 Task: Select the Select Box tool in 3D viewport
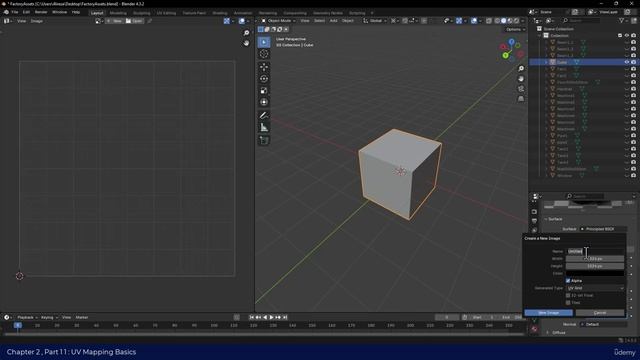pos(264,42)
